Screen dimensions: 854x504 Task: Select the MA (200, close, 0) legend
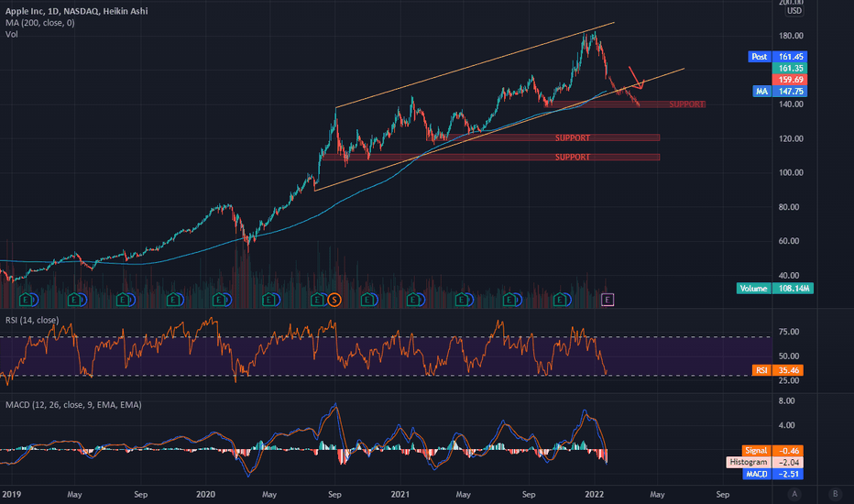coord(39,23)
